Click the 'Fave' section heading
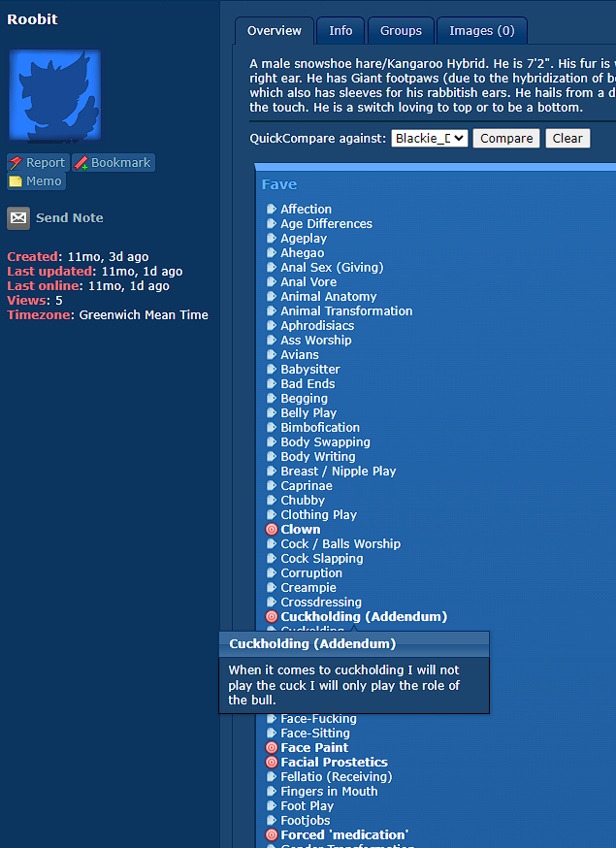The image size is (616, 848). [x=279, y=184]
